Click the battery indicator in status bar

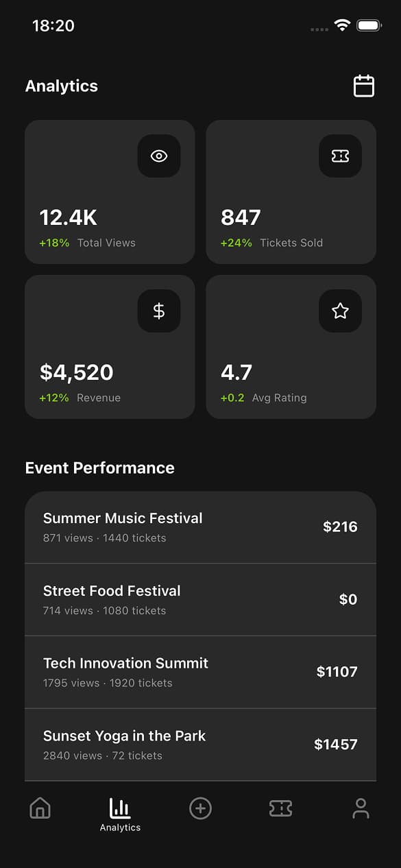pyautogui.click(x=369, y=25)
